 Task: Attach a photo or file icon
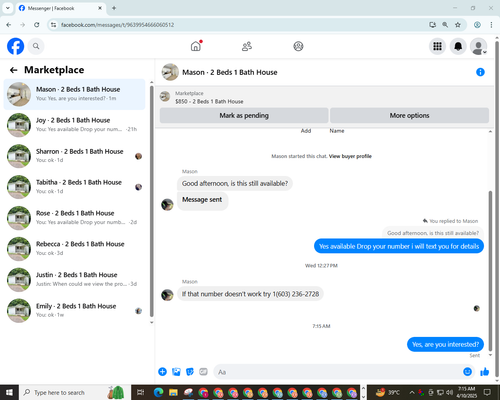point(176,372)
